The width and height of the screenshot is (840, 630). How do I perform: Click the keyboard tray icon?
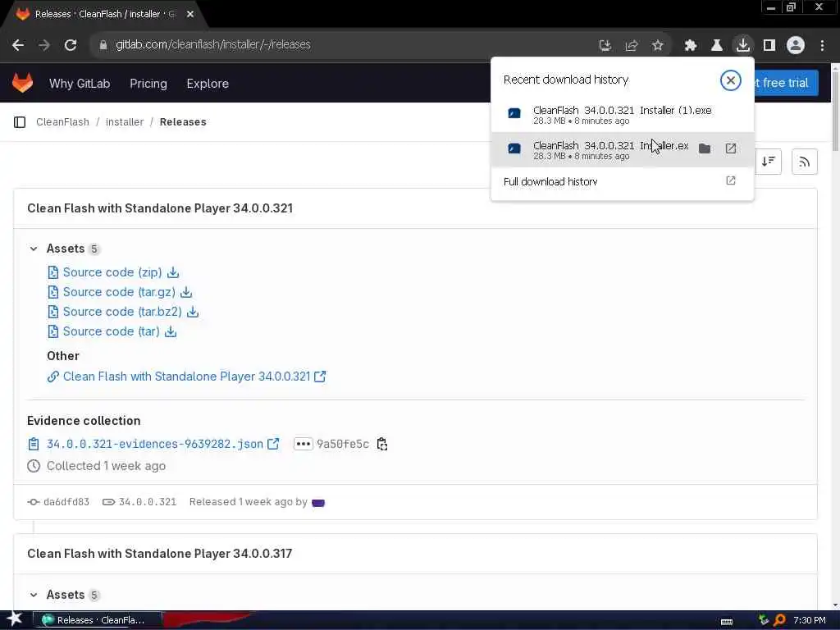coord(727,622)
